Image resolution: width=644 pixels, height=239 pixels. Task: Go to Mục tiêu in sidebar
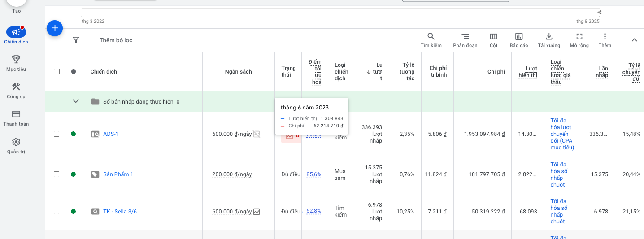pos(16,63)
